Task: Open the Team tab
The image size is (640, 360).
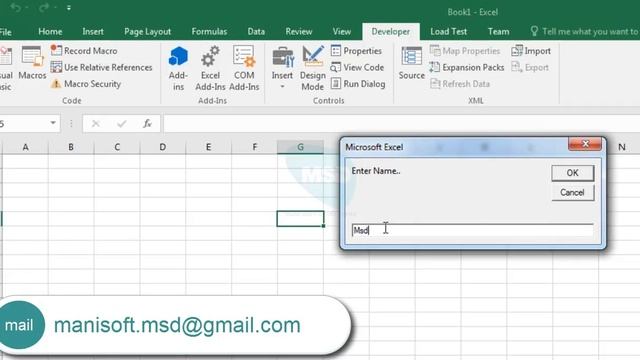Action: tap(498, 31)
